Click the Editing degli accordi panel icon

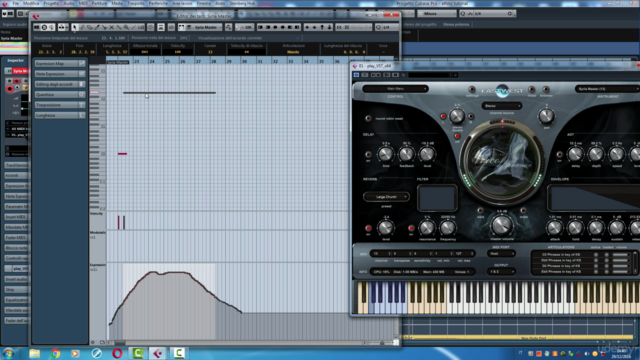(x=82, y=84)
